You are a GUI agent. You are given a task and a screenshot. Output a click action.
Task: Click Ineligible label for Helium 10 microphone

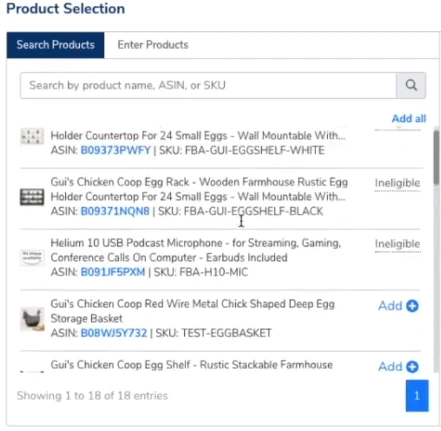click(397, 244)
